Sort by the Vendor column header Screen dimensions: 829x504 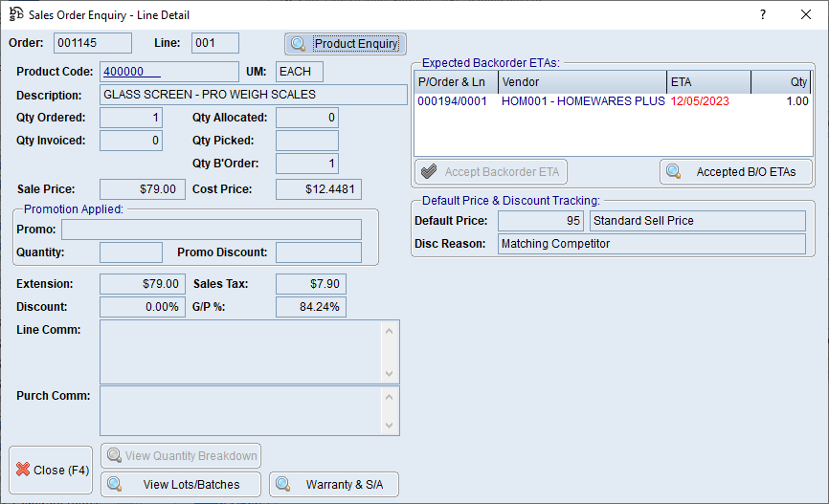(x=581, y=82)
